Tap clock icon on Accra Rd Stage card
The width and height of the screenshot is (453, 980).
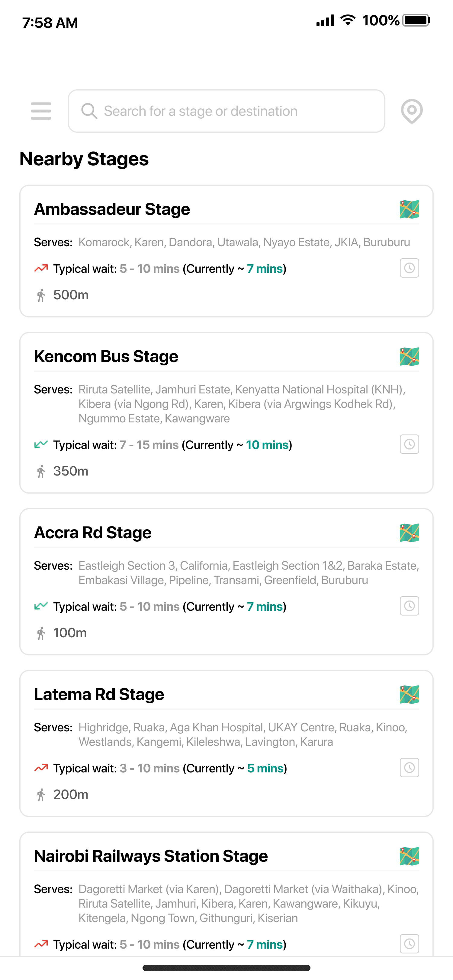[x=409, y=606]
